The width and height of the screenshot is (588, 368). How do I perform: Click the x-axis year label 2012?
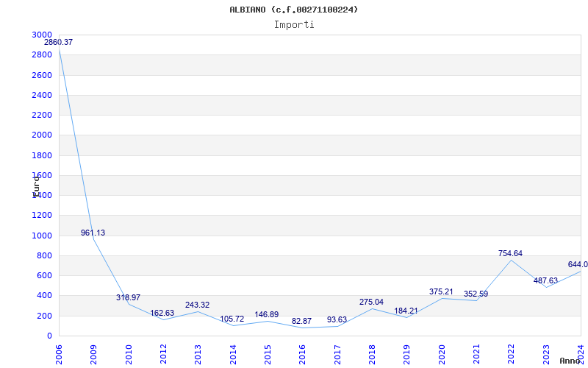coord(163,354)
